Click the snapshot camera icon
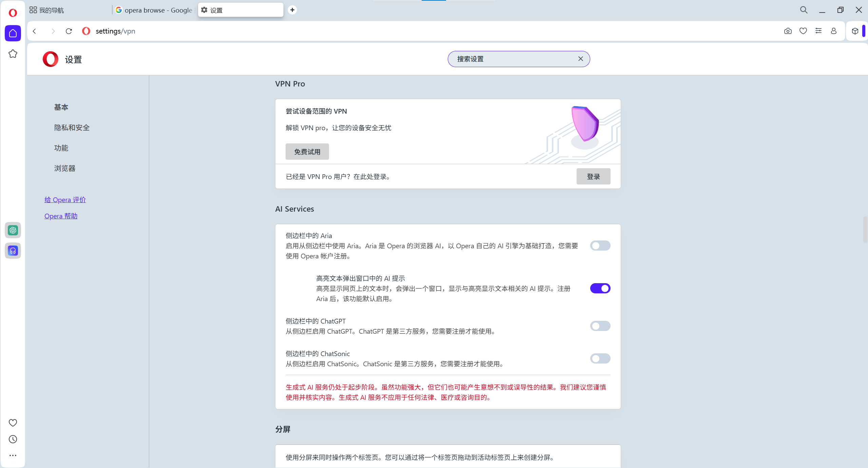868x468 pixels. coord(788,31)
